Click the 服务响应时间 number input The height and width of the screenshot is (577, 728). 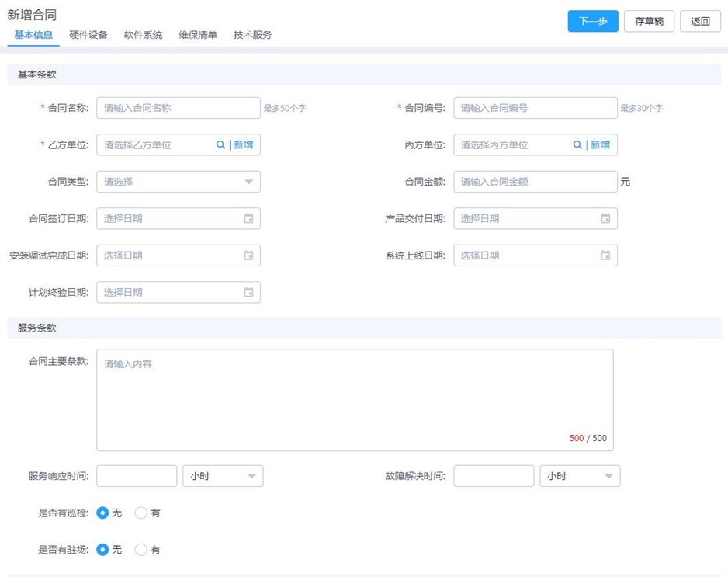(137, 476)
